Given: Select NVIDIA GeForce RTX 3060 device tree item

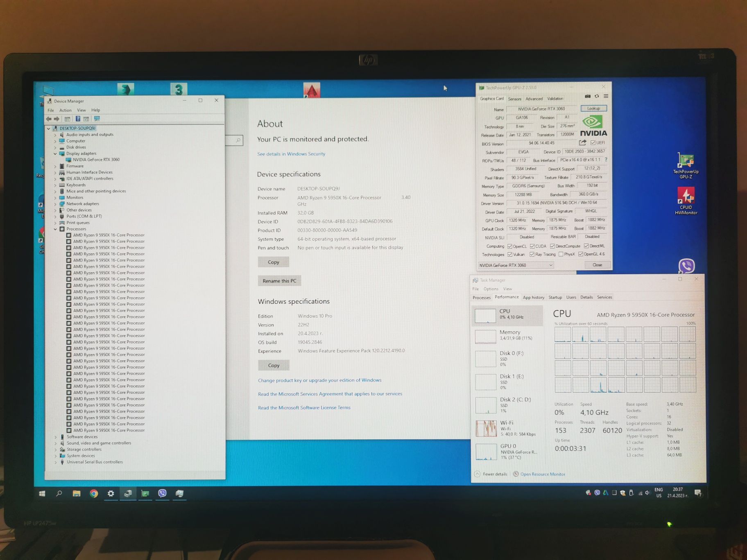Looking at the screenshot, I should [x=96, y=160].
